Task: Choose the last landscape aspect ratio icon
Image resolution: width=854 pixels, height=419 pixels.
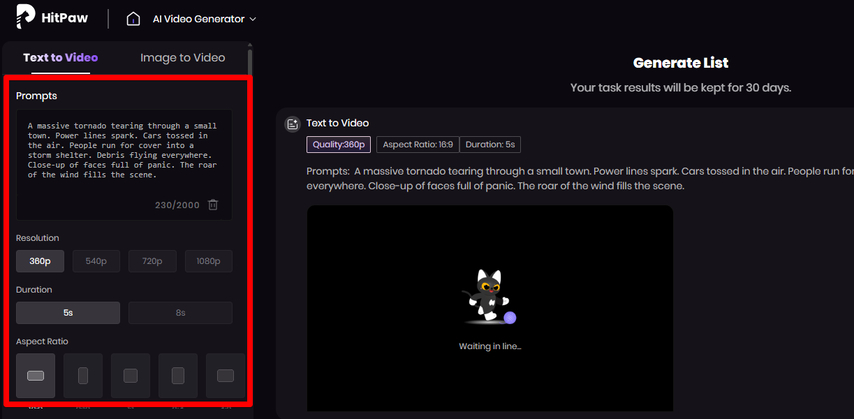Action: 225,375
